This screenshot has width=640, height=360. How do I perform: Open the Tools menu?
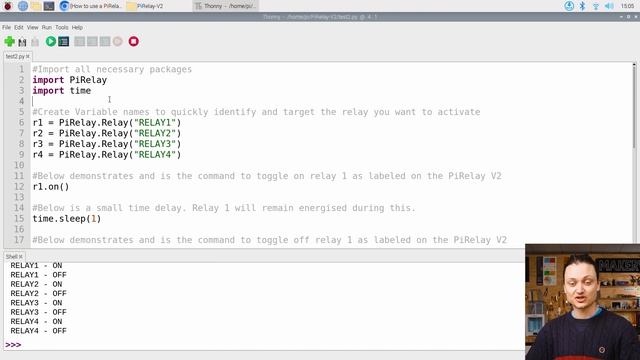62,27
